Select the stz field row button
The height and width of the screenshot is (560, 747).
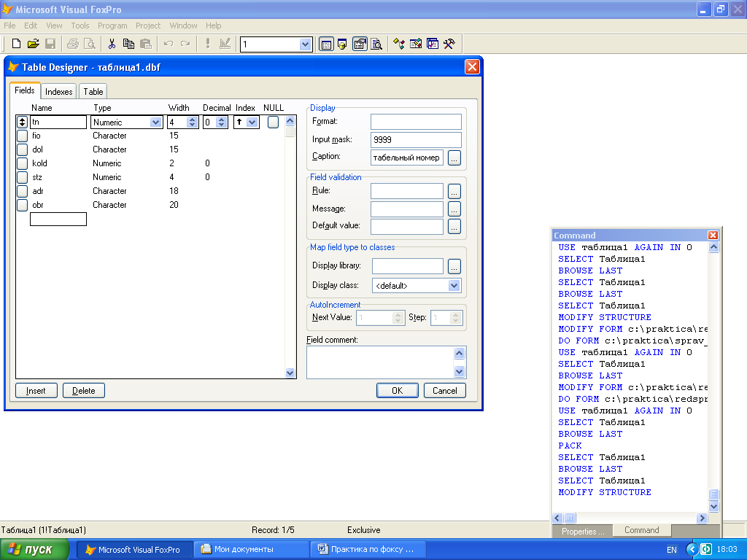click(x=22, y=177)
